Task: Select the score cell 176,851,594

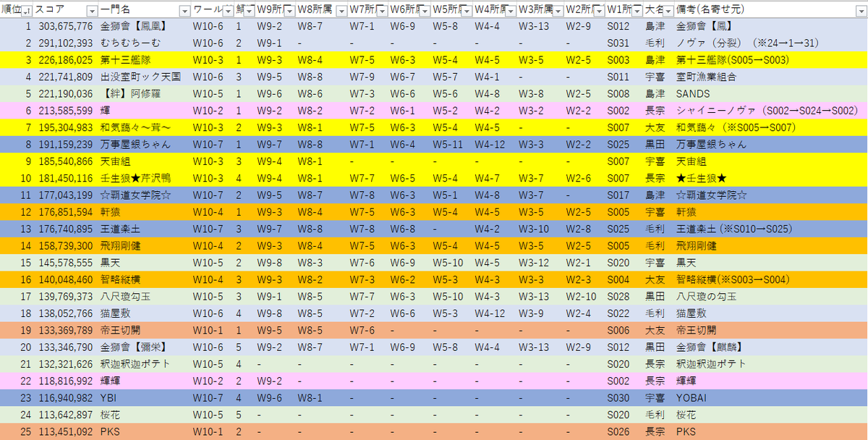Action: click(64, 211)
